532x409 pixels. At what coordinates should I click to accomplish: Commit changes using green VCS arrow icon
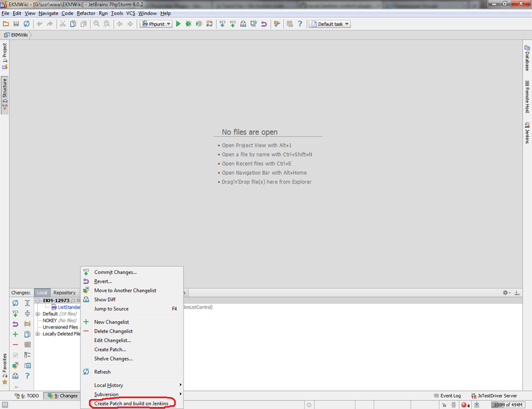coord(232,24)
